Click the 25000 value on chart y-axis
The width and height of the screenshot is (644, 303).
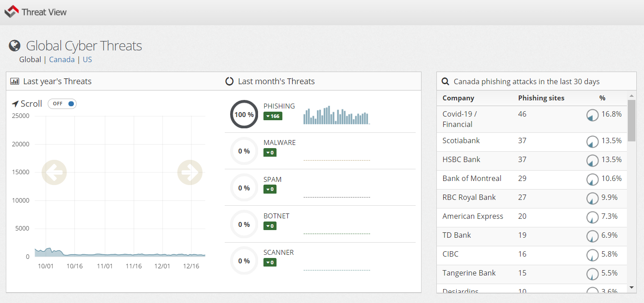pos(20,116)
